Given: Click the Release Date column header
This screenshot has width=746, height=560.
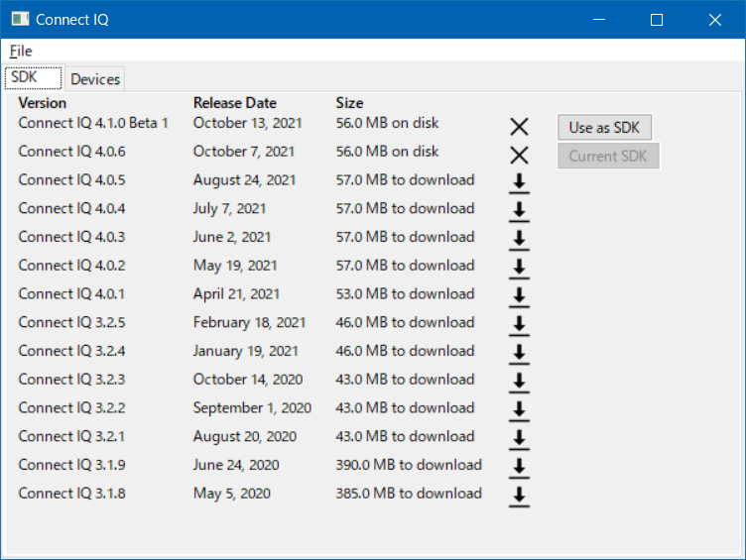Looking at the screenshot, I should tap(234, 103).
